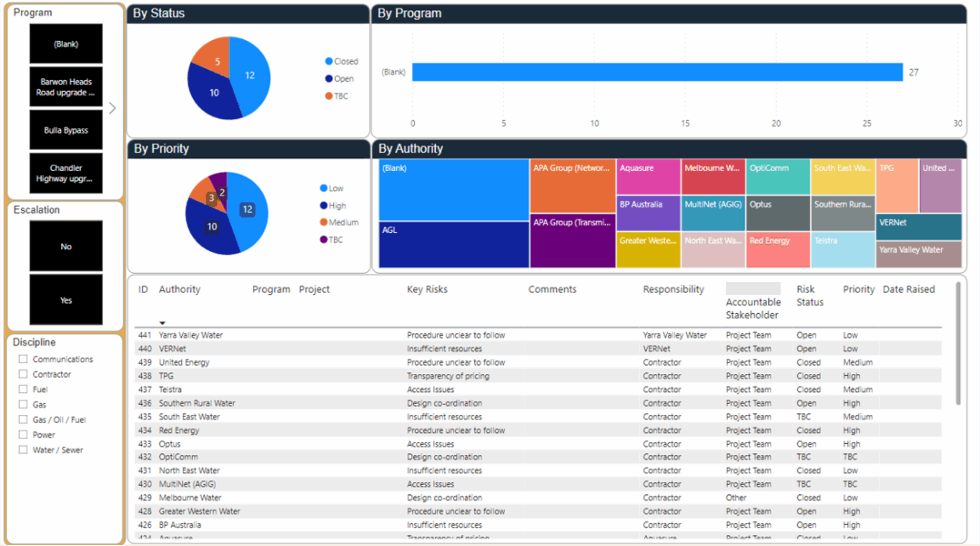The image size is (980, 546).
Task: Select the Optus treemap tile
Action: click(x=778, y=213)
